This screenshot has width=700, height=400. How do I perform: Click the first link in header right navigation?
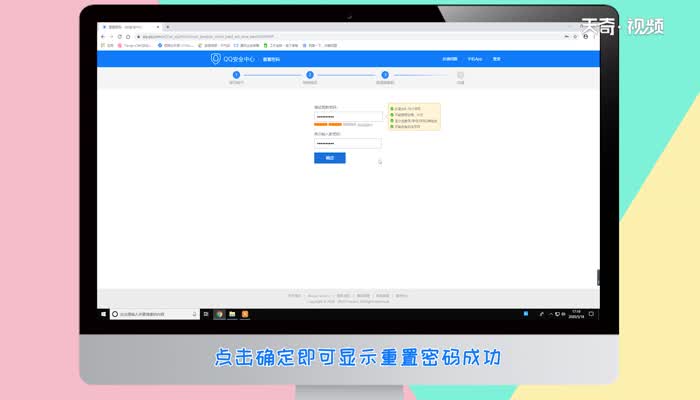click(450, 59)
